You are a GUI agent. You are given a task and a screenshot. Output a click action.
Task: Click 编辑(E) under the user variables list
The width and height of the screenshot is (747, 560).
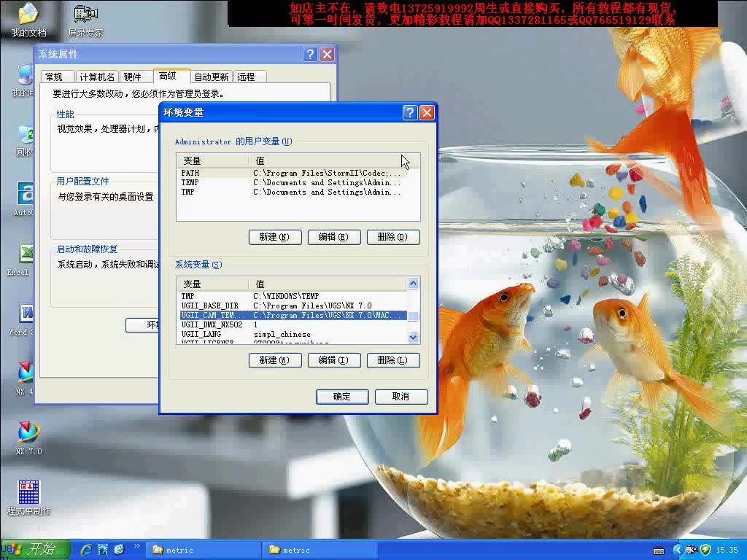334,237
